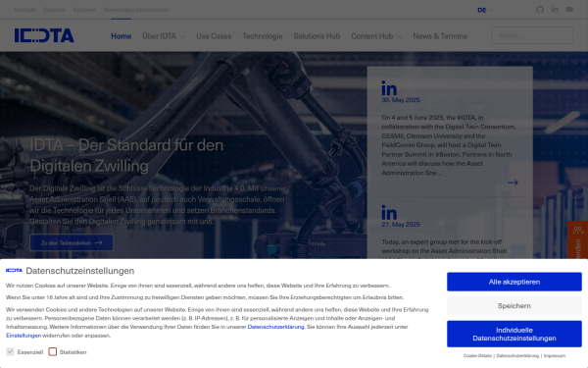The height and width of the screenshot is (368, 588).
Task: Click the hero headline IDTA – Der Standard
Action: click(x=126, y=155)
